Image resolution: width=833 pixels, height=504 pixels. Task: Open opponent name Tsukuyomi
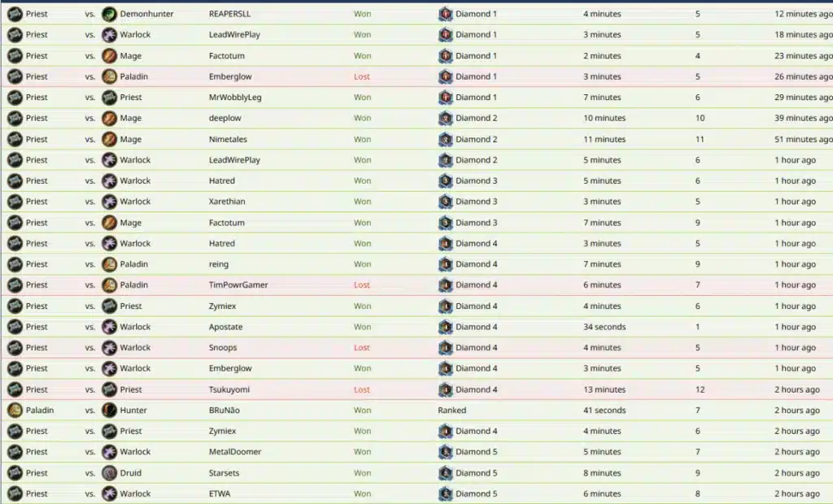(x=229, y=389)
